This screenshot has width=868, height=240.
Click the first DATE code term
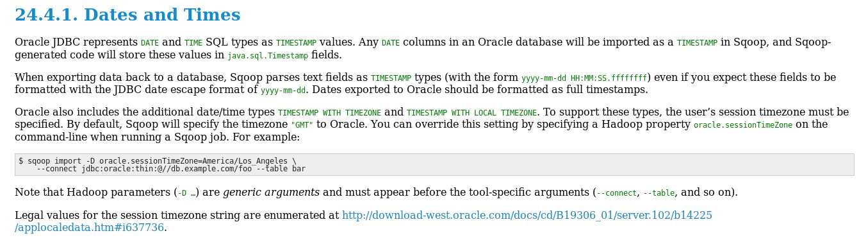coord(150,43)
